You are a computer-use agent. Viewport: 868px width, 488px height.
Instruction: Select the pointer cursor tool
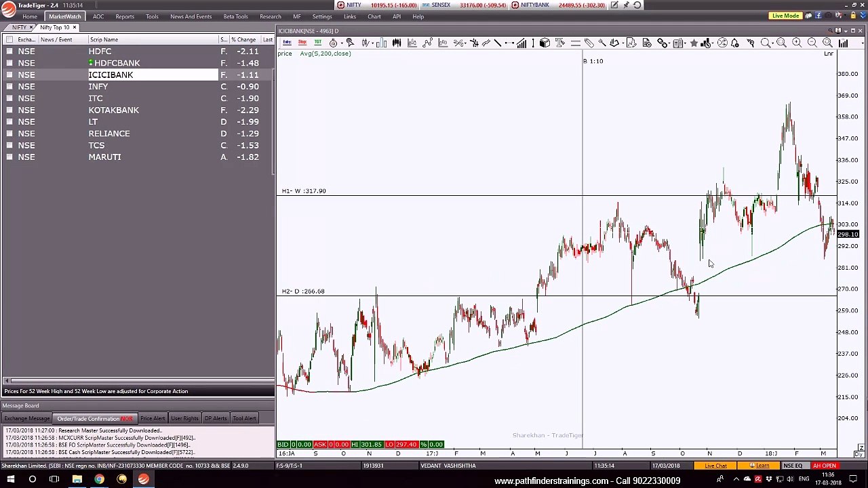click(351, 43)
